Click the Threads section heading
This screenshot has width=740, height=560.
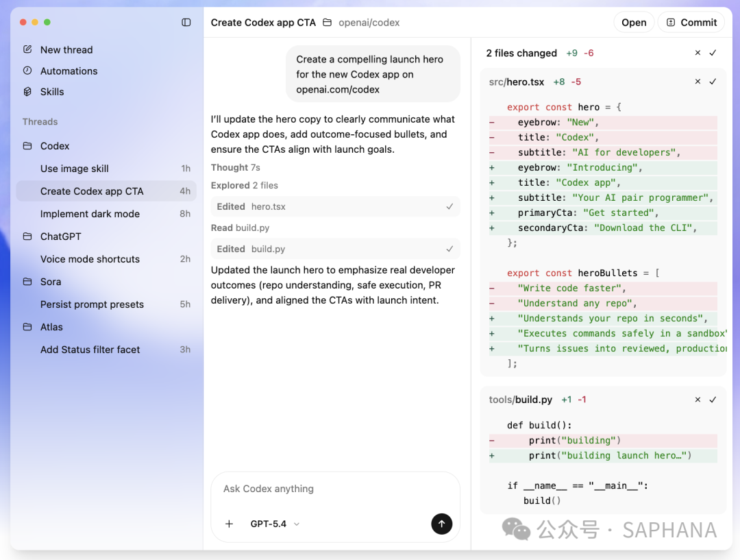(x=40, y=121)
